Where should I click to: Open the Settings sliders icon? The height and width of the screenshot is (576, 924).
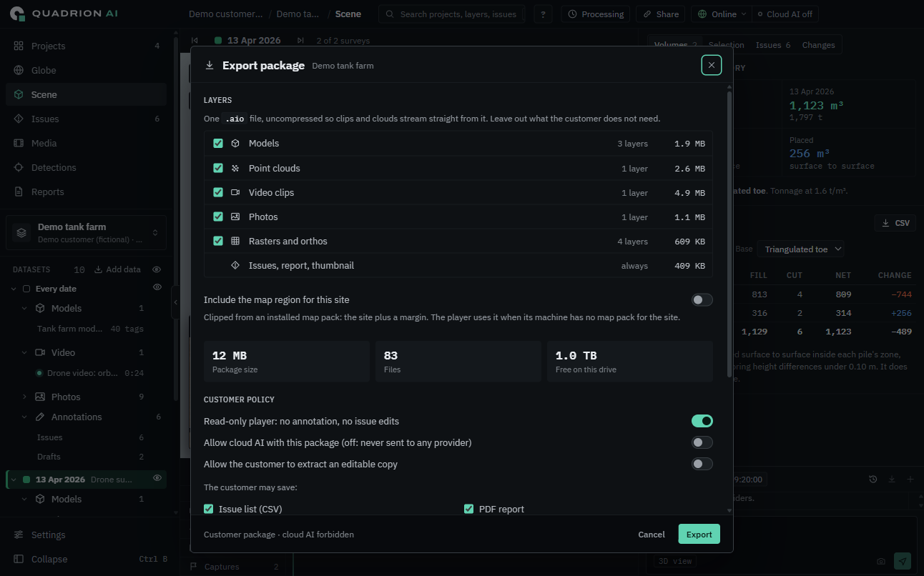click(x=19, y=535)
